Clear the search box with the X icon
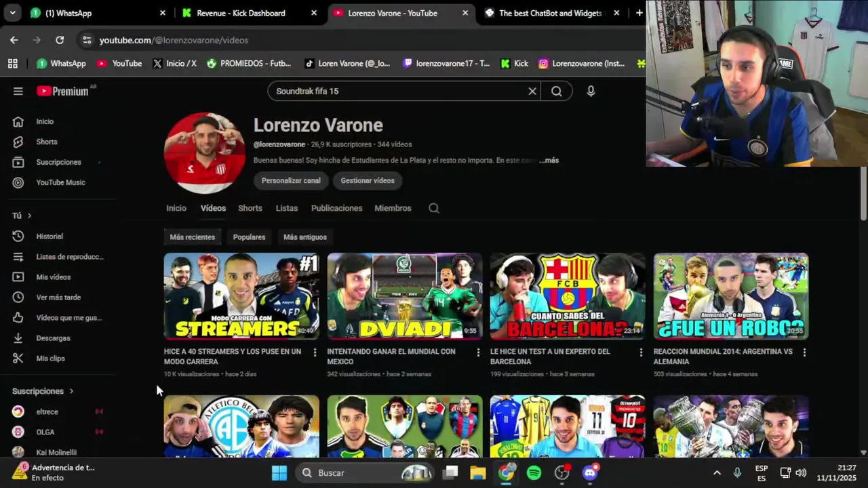 532,91
